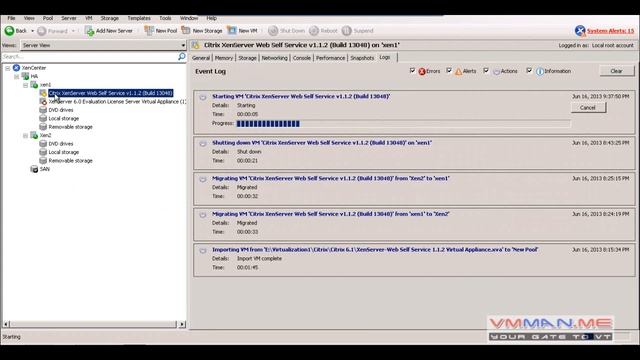640x360 pixels.
Task: Open the System Alerts: 15 link
Action: 610,31
